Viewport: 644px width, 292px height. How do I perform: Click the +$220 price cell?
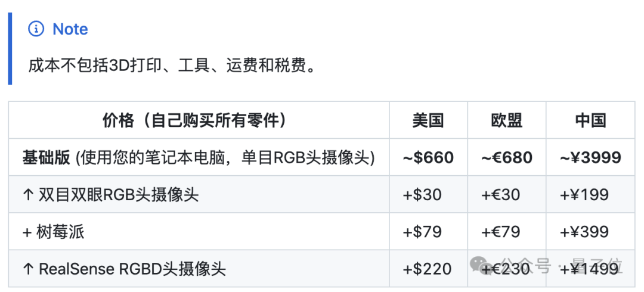427,268
